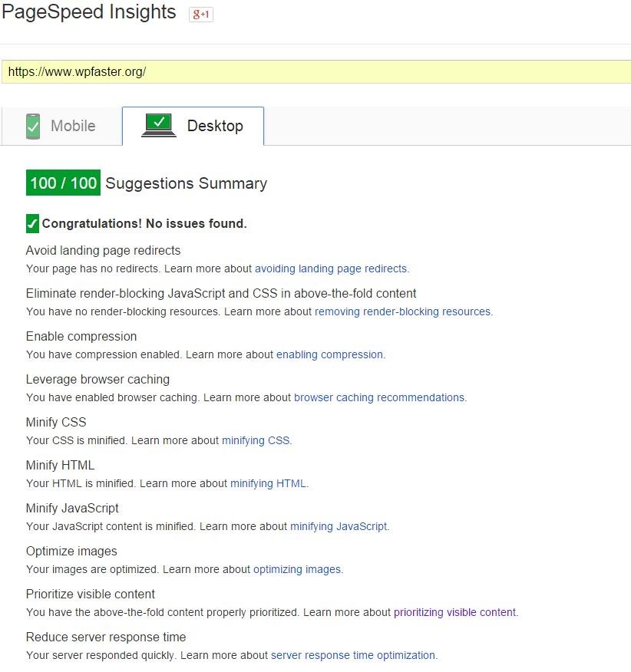Click the 'Optimize images' heading
The image size is (631, 672).
point(71,551)
